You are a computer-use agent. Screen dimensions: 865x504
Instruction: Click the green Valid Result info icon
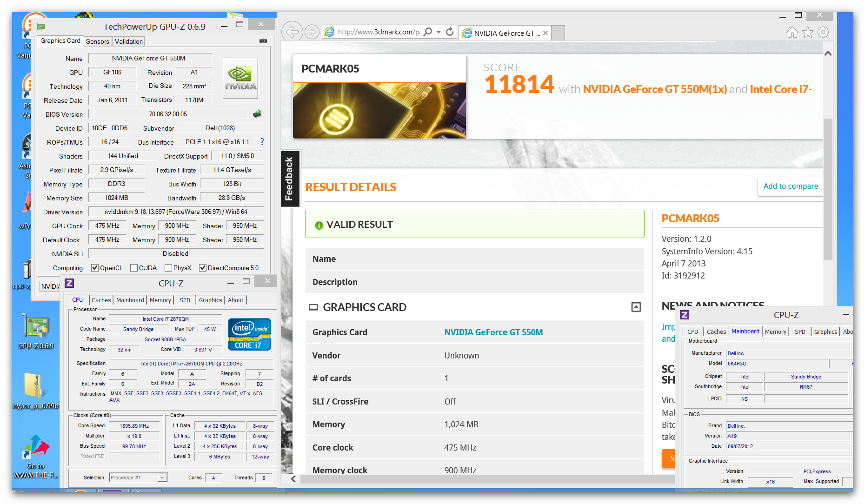(x=319, y=225)
